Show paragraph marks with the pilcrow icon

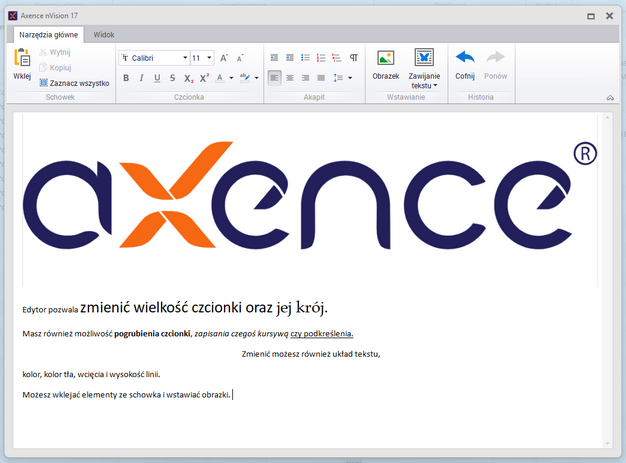(x=354, y=58)
